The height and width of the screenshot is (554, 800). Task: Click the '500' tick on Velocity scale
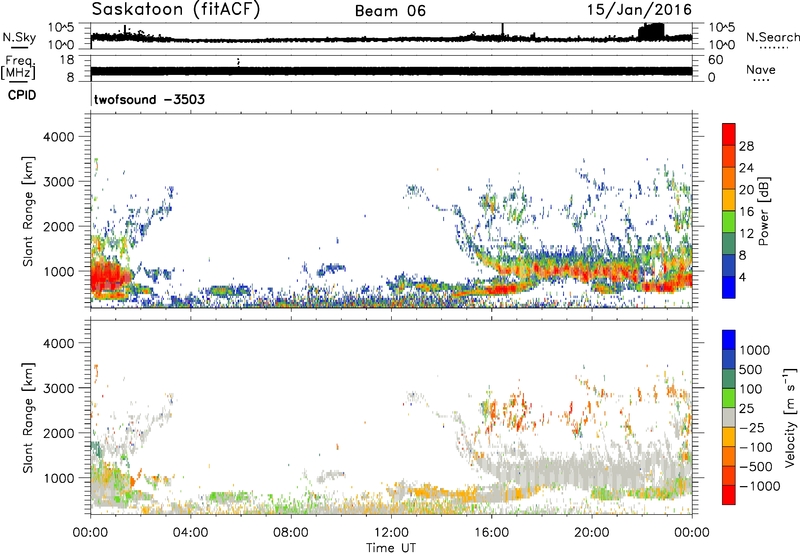751,369
